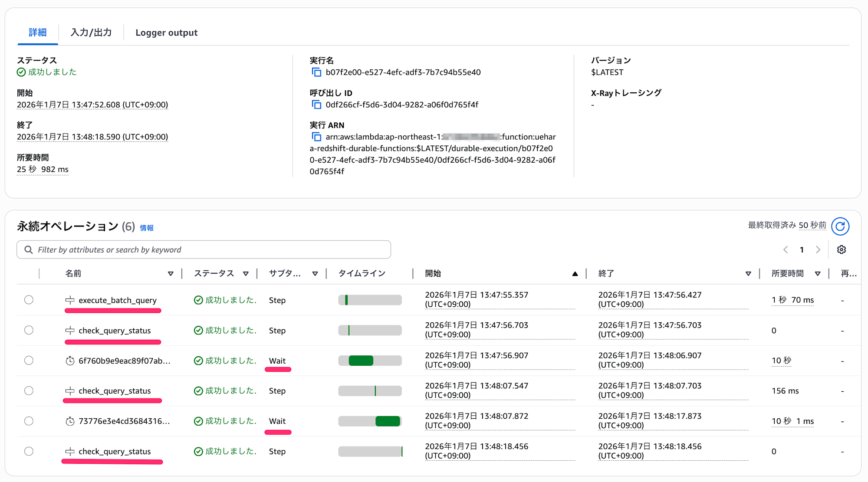Select the execute_batch_query row radio button

pos(29,300)
